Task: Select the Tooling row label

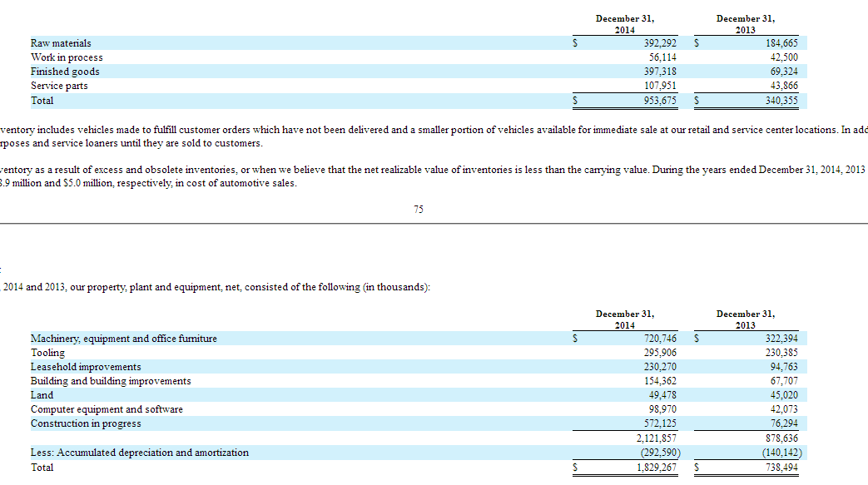Action: pos(47,353)
